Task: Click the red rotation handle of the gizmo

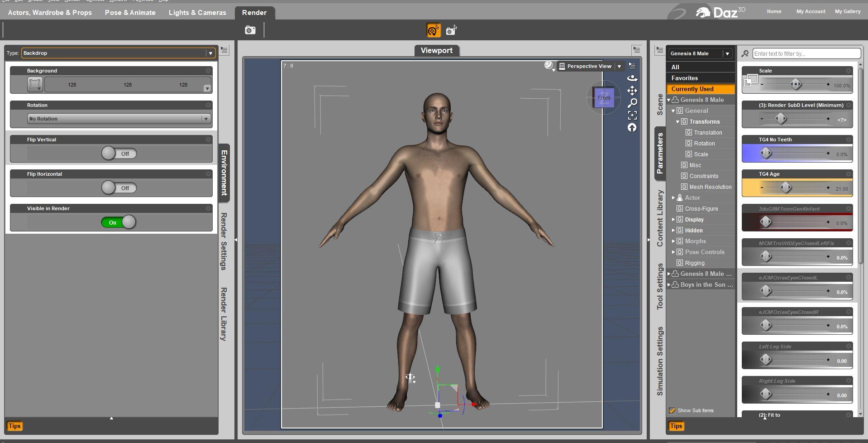Action: pos(474,404)
